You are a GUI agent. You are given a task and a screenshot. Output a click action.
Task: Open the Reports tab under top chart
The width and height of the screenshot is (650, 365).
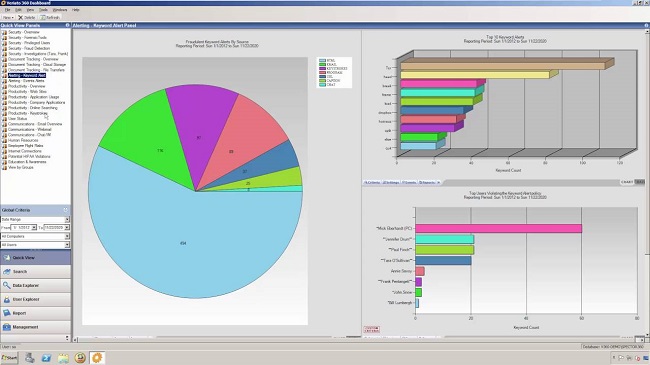(x=427, y=182)
